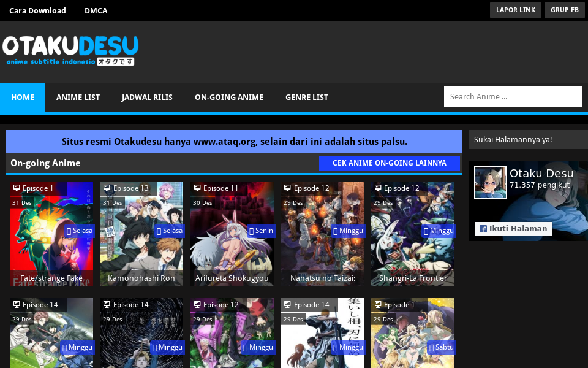Click the Otakudesu site logo

click(70, 51)
